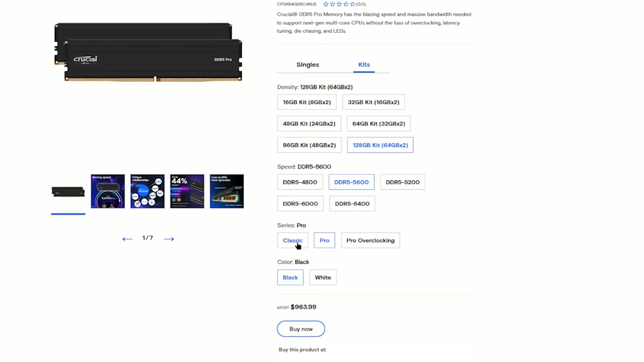Viewport: 644px width, 362px height.
Task: Select 32GB Kit (16GBx2) density
Action: (x=373, y=102)
